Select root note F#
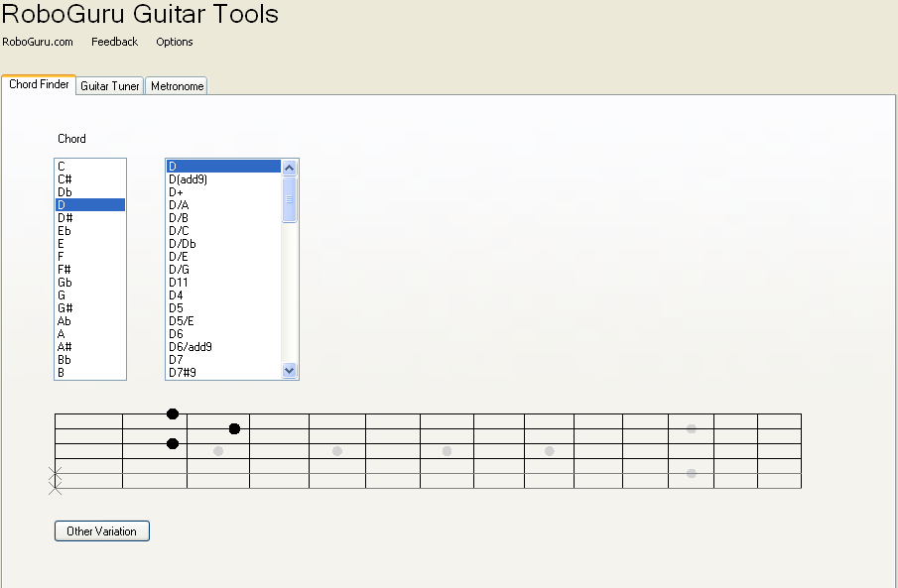 coord(90,269)
